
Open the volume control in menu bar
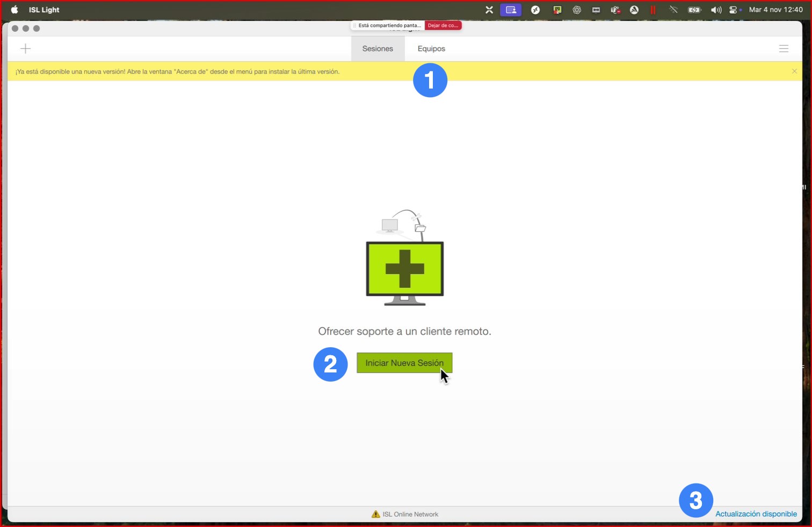[716, 10]
